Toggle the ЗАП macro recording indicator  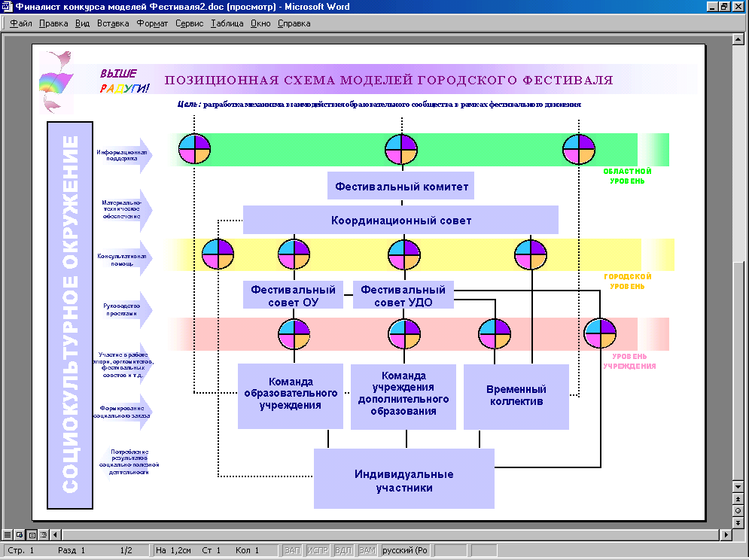click(292, 550)
